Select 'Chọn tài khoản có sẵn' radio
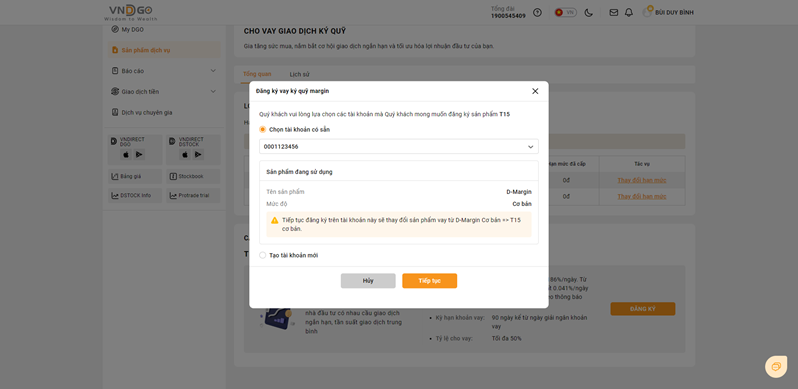Image resolution: width=798 pixels, height=389 pixels. pyautogui.click(x=263, y=129)
